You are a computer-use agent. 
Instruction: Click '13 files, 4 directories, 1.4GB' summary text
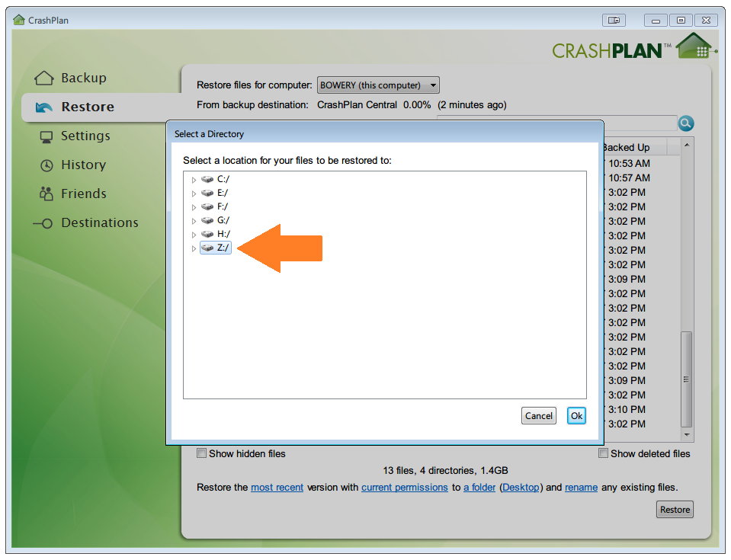click(445, 471)
